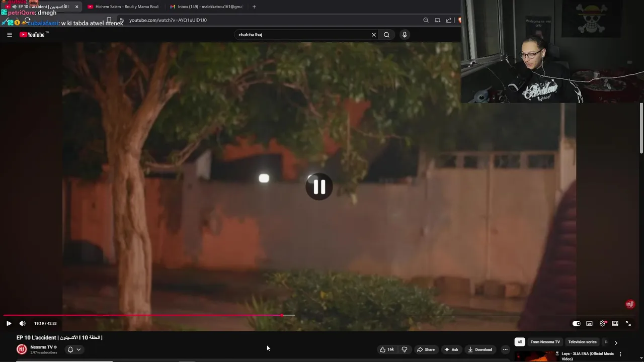Open player settings gear

[602, 323]
